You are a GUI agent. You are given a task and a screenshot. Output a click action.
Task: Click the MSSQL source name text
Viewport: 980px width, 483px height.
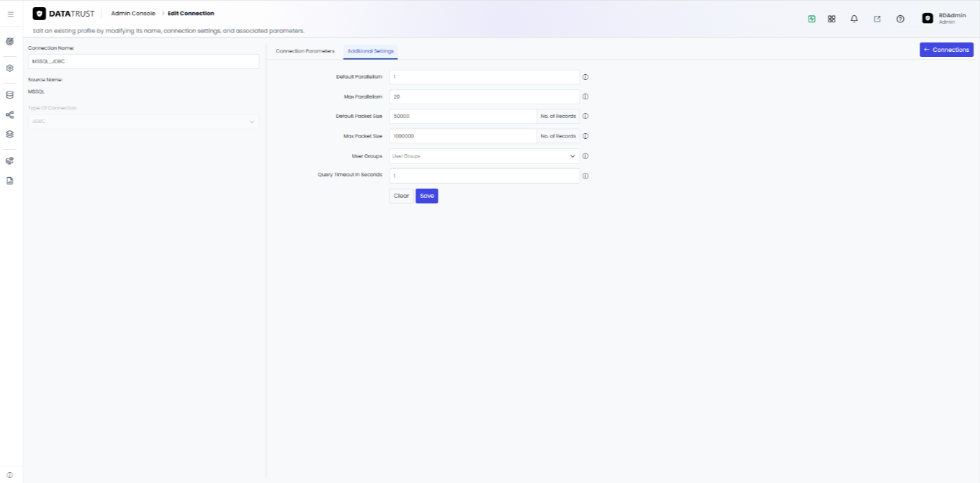tap(36, 92)
